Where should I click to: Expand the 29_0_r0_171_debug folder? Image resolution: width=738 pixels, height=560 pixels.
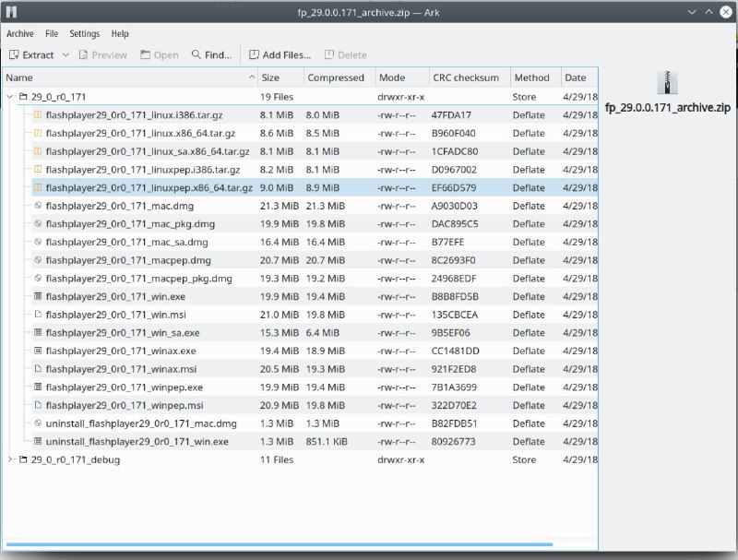pos(10,459)
